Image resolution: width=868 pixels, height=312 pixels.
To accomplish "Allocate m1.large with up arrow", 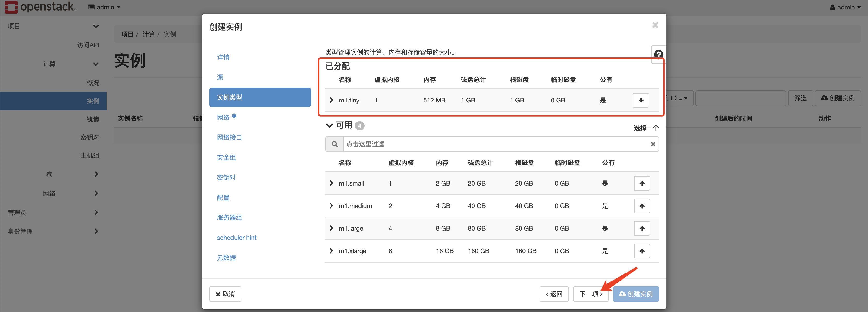I will [x=642, y=228].
